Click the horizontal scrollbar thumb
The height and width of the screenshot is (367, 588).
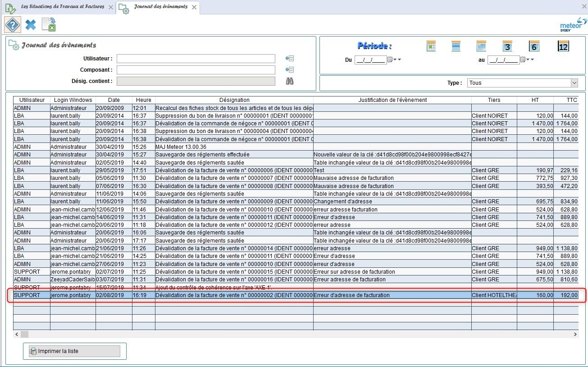(x=24, y=335)
